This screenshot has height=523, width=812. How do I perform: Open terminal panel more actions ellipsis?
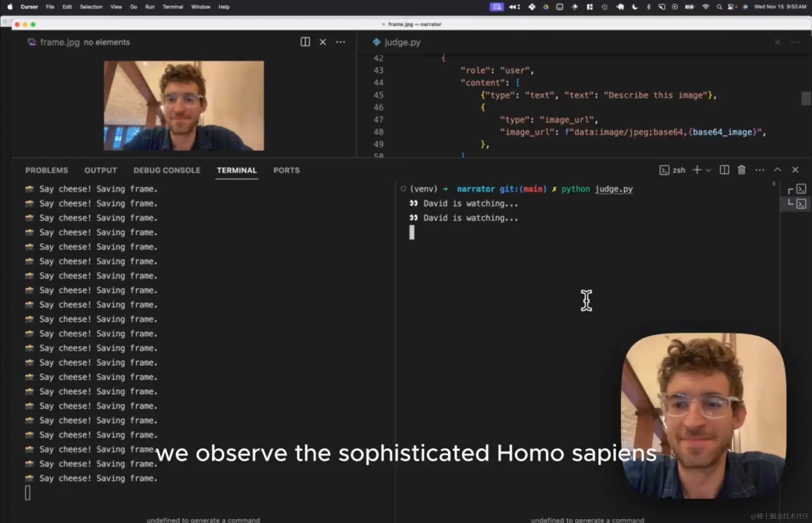[759, 170]
